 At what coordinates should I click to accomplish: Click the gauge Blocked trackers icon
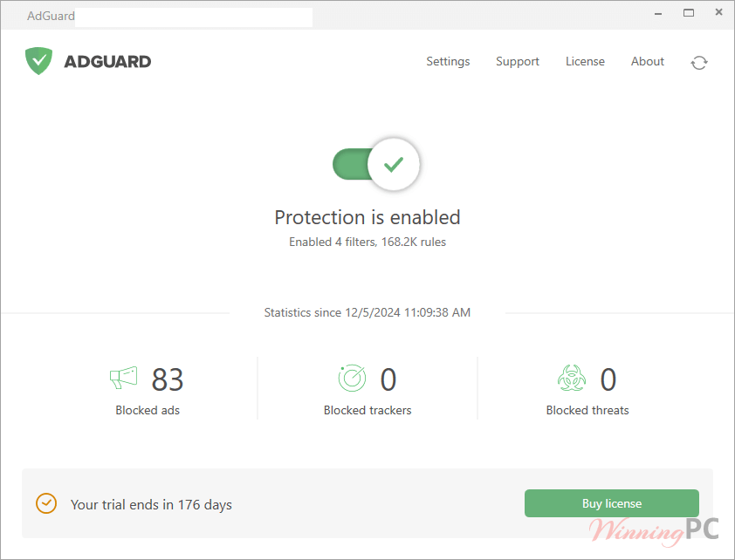pyautogui.click(x=352, y=377)
